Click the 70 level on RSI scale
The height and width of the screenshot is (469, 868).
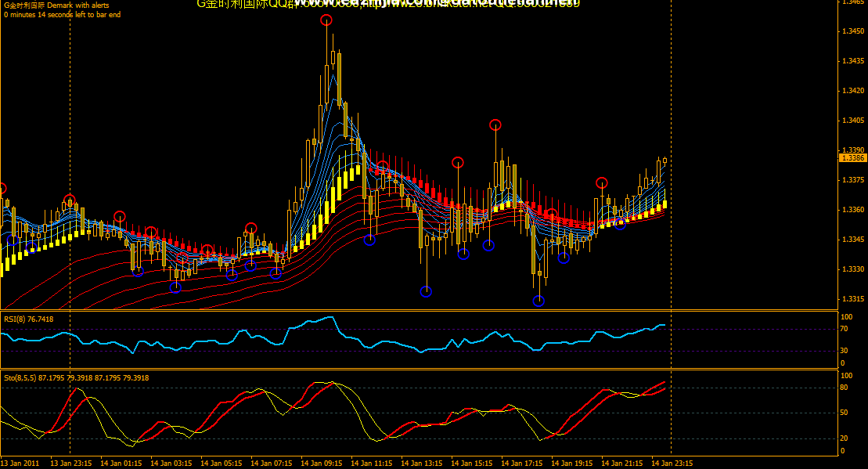[845, 330]
